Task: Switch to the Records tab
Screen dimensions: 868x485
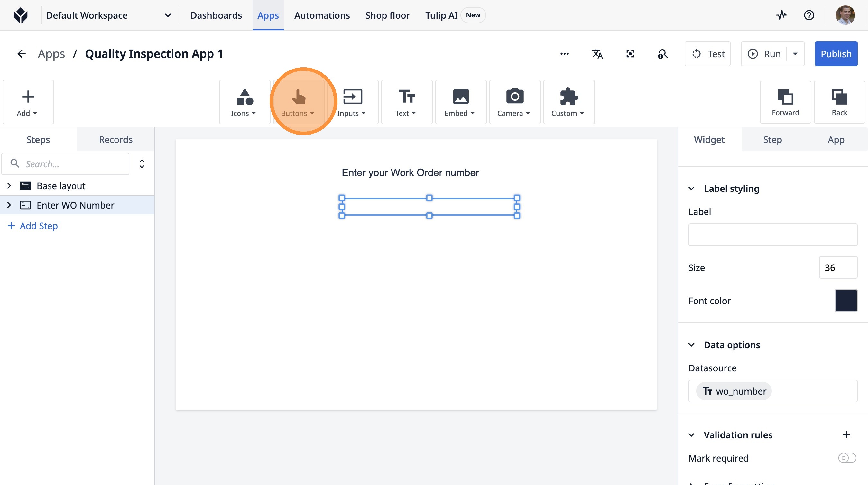Action: coord(115,140)
